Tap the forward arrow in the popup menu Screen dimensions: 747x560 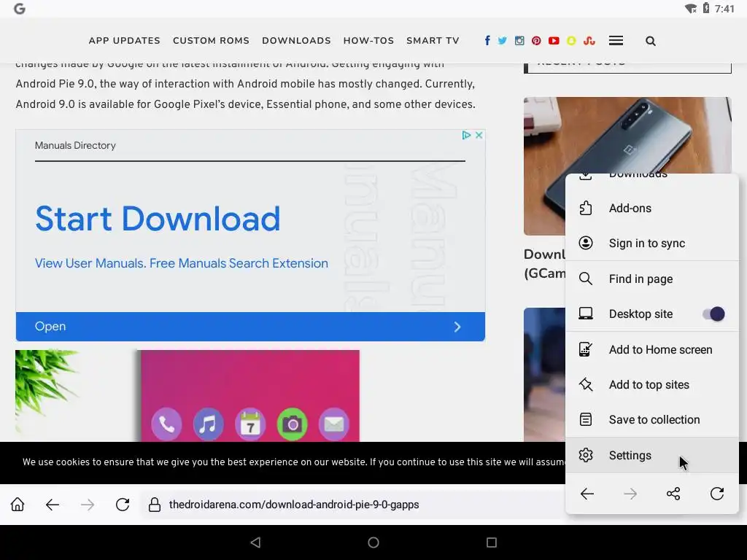630,494
